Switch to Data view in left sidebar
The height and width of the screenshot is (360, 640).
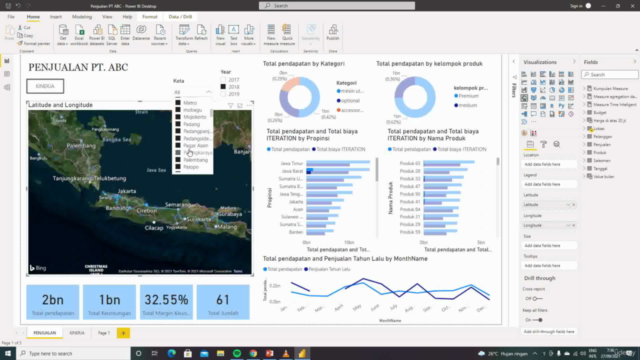(7, 74)
